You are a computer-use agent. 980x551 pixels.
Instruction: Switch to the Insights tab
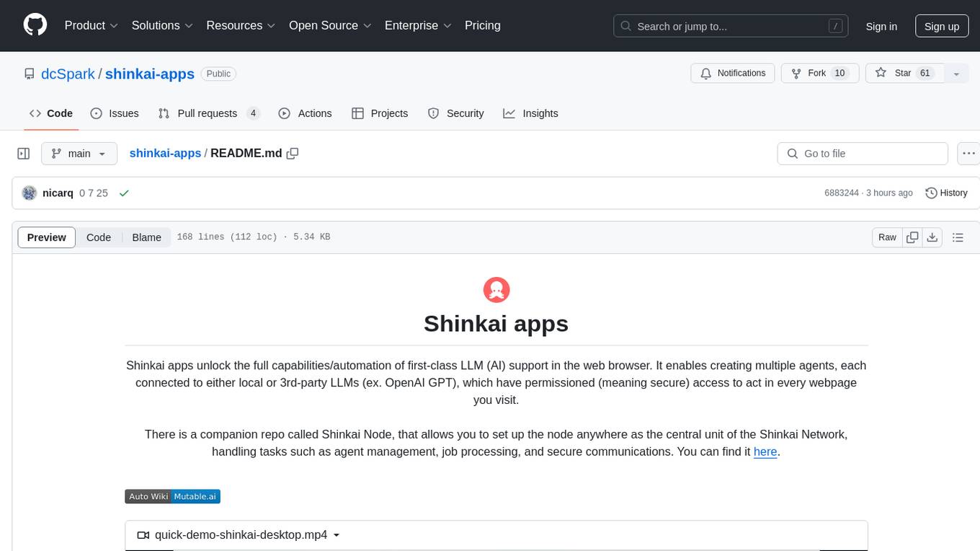coord(530,113)
